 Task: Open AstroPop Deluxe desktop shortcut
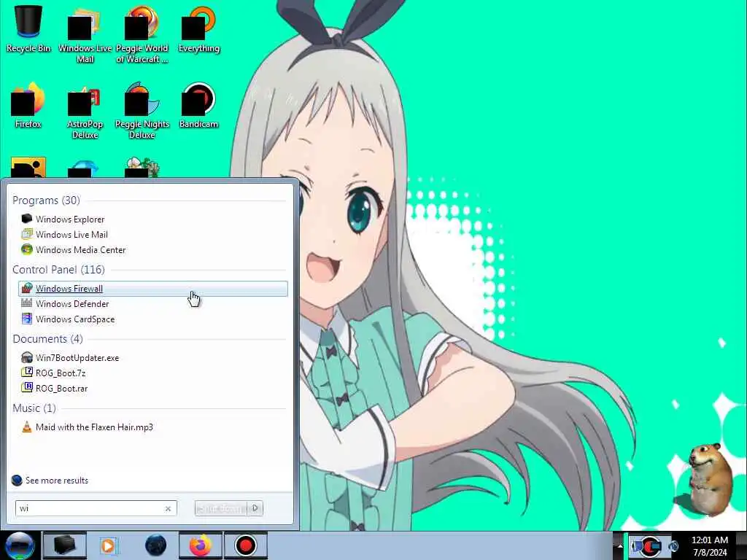[85, 112]
